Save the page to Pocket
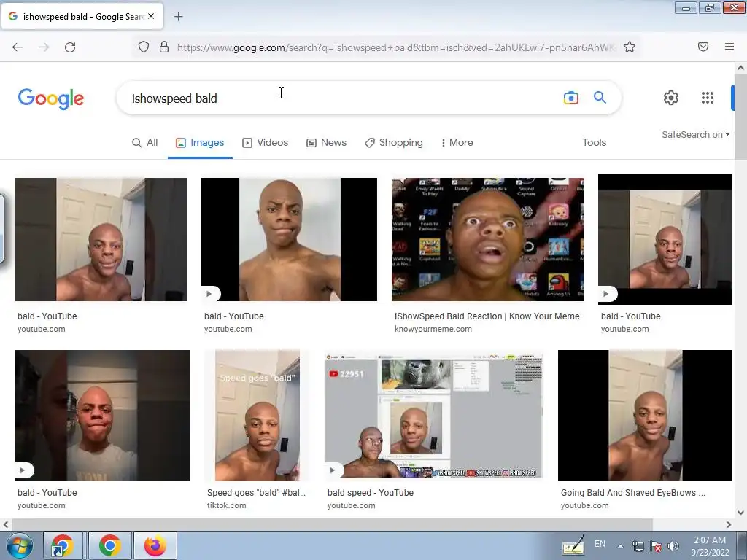The width and height of the screenshot is (747, 560). pos(703,47)
